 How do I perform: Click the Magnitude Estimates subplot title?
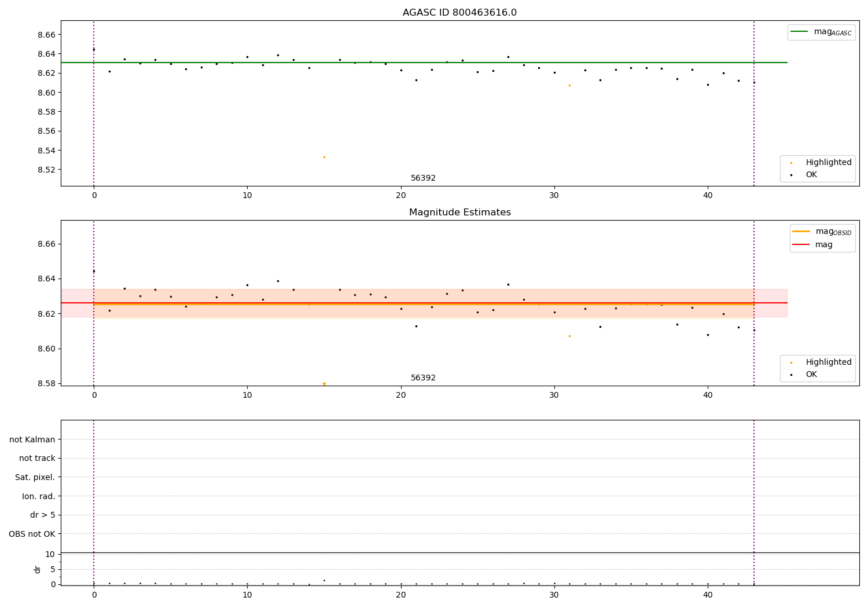459,213
